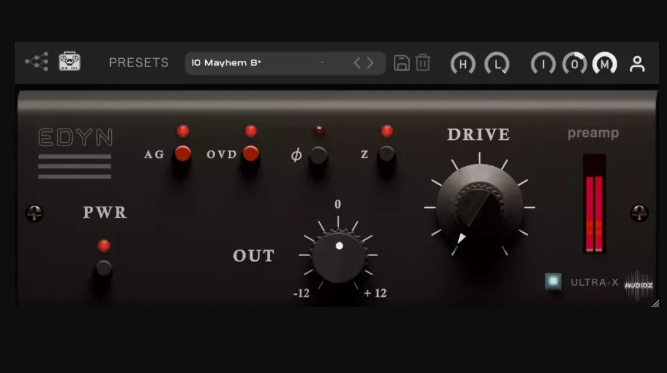Click the window resize grip corner
This screenshot has height=373, width=667.
pyautogui.click(x=655, y=303)
